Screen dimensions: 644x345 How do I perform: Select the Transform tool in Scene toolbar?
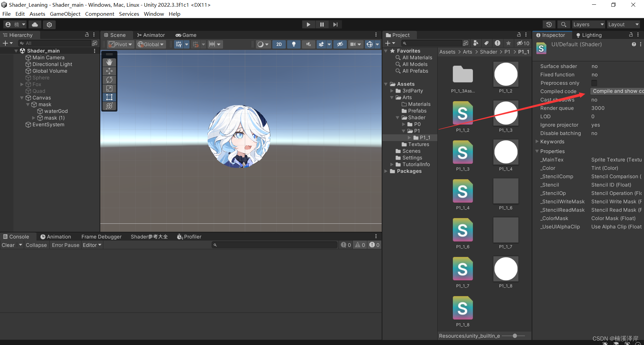[x=109, y=106]
